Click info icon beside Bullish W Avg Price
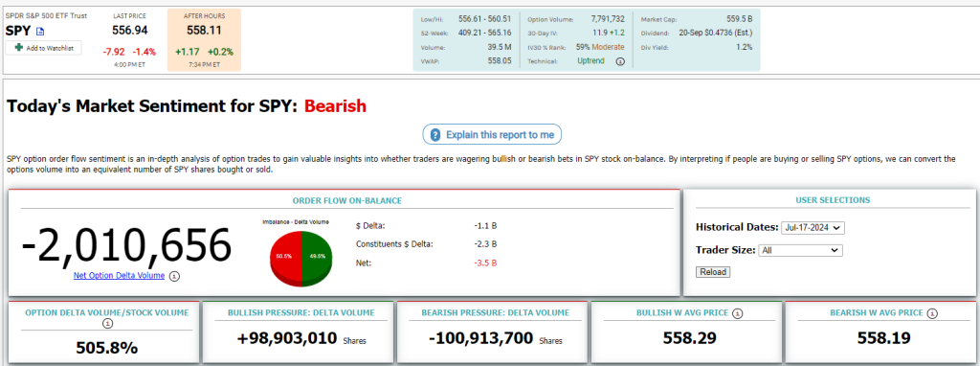Screen dimensions: 980x366 click(738, 312)
